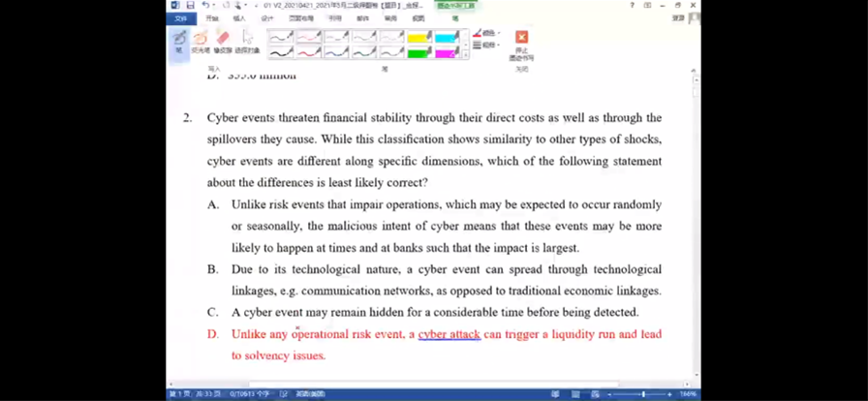Screen dimensions: 868x401
Task: Click the underlined words 'cyber attack'
Action: 449,334
